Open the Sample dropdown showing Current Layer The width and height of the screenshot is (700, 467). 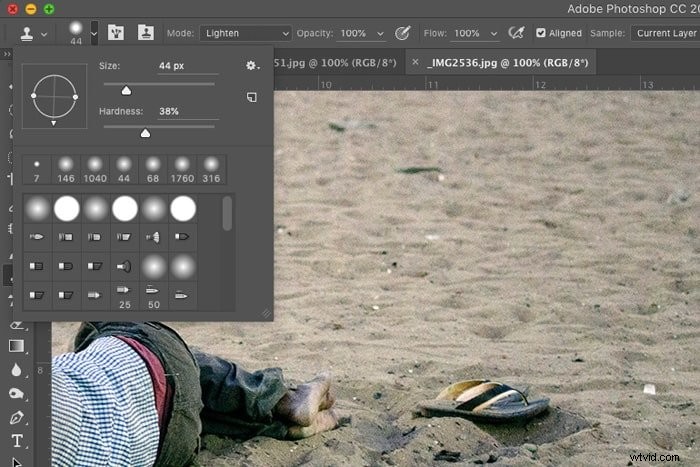[x=665, y=33]
